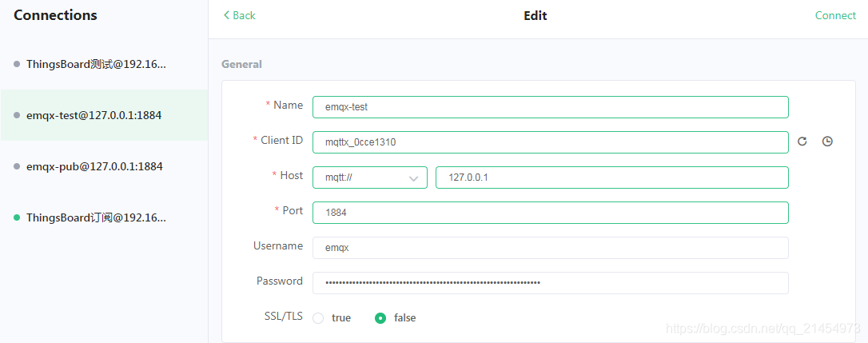Click the refresh Client ID icon

coord(802,142)
